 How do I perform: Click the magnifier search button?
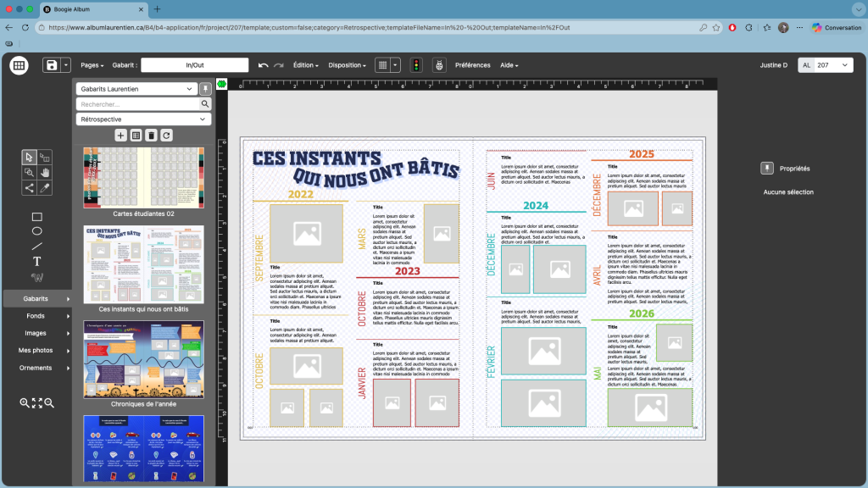tap(205, 104)
